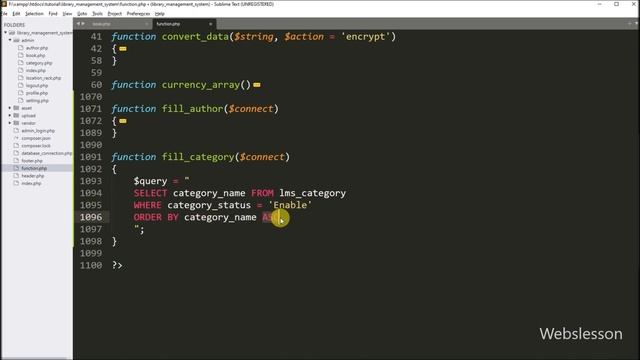
Task: Collapse the admin folder arrow
Action: [x=10, y=40]
